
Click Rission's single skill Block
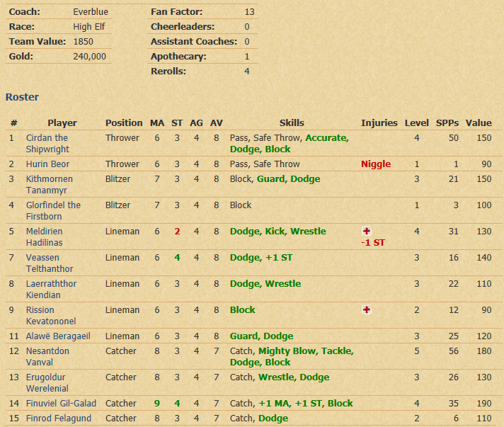[x=243, y=310]
